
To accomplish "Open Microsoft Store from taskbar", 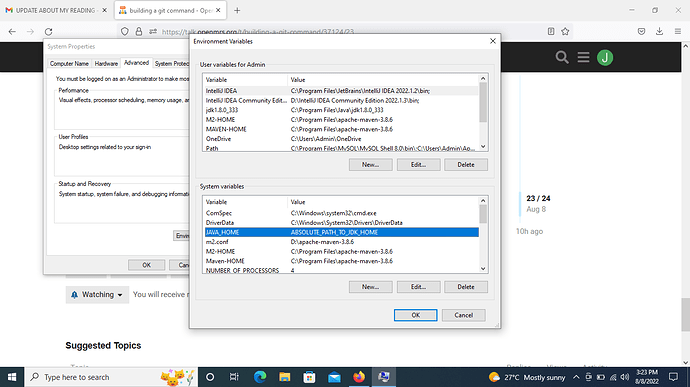I will pyautogui.click(x=309, y=377).
